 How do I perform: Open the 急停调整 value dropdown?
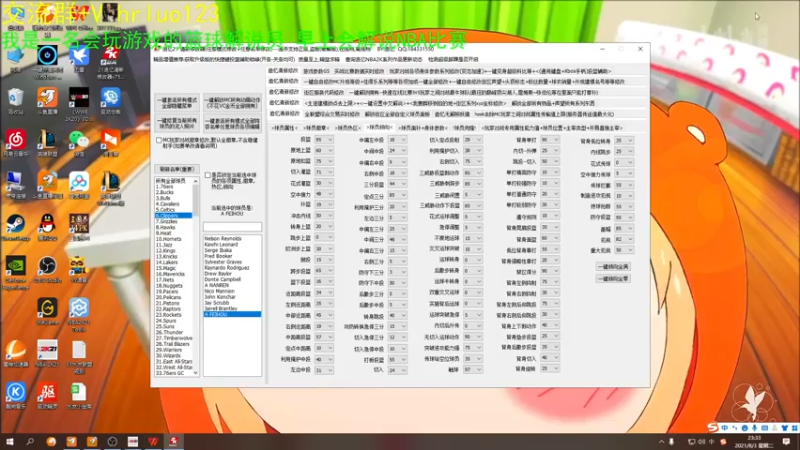[472, 227]
